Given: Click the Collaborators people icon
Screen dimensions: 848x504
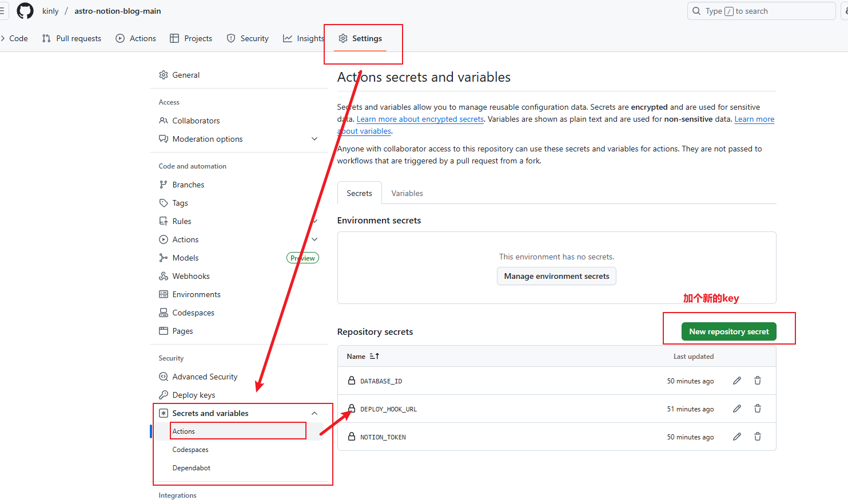Looking at the screenshot, I should point(164,121).
